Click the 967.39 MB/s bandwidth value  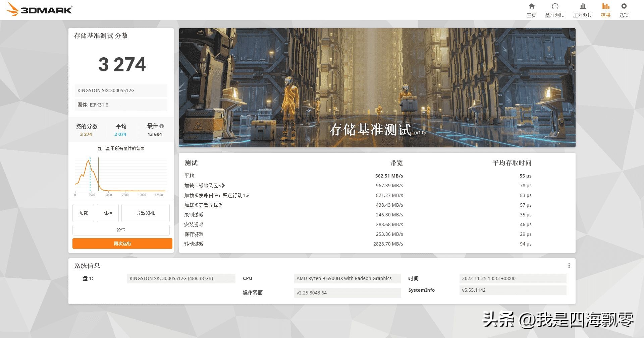(x=389, y=186)
